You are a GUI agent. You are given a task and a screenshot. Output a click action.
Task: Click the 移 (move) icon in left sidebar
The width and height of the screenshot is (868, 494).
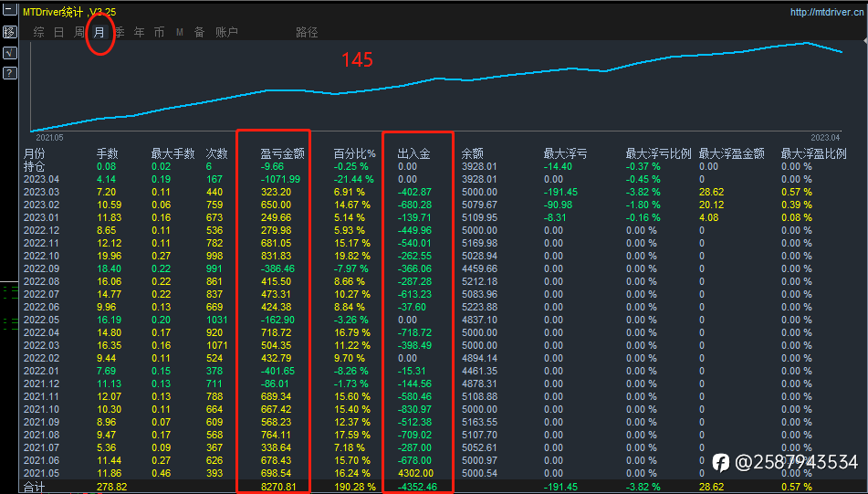[x=9, y=32]
